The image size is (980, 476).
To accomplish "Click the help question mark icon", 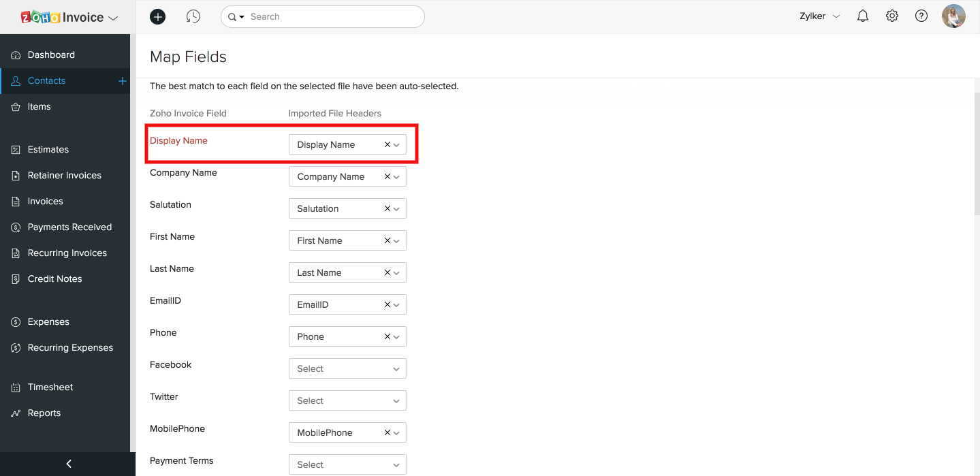I will point(921,16).
